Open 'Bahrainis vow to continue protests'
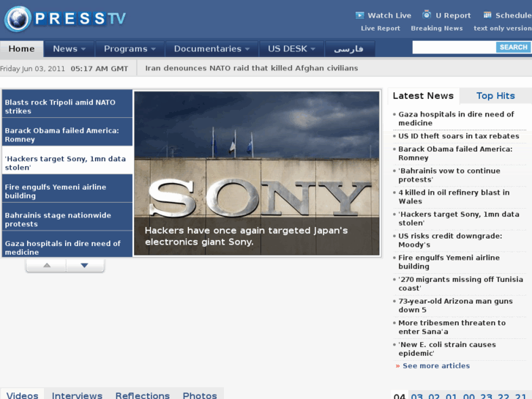Viewport: 532px width, 399px height. coord(449,175)
